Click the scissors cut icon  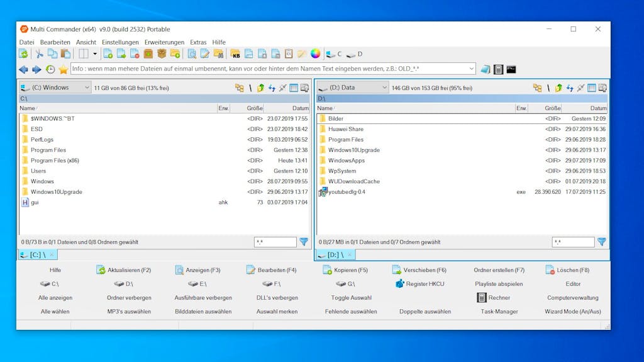pyautogui.click(x=39, y=54)
